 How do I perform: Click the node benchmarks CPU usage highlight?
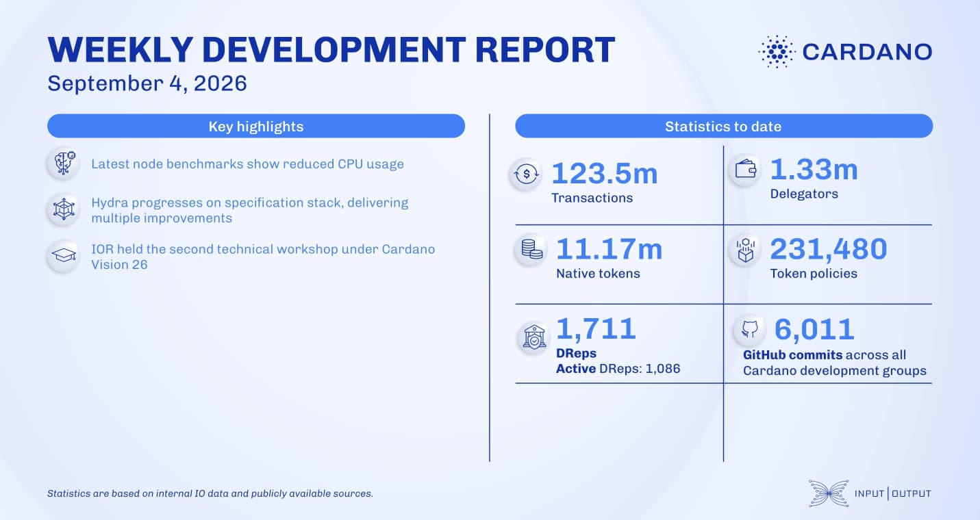click(x=247, y=164)
